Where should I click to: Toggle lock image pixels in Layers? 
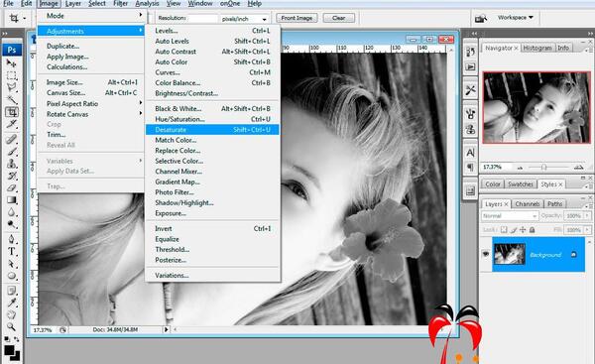(x=513, y=230)
